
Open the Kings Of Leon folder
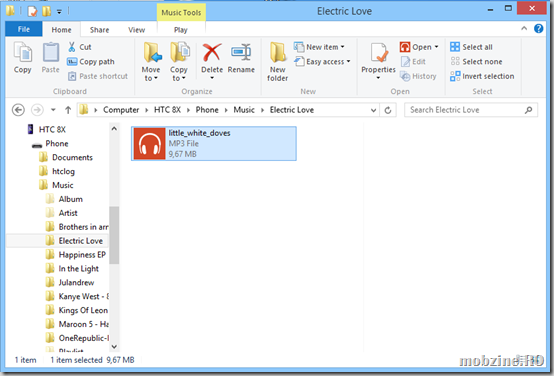click(x=83, y=310)
